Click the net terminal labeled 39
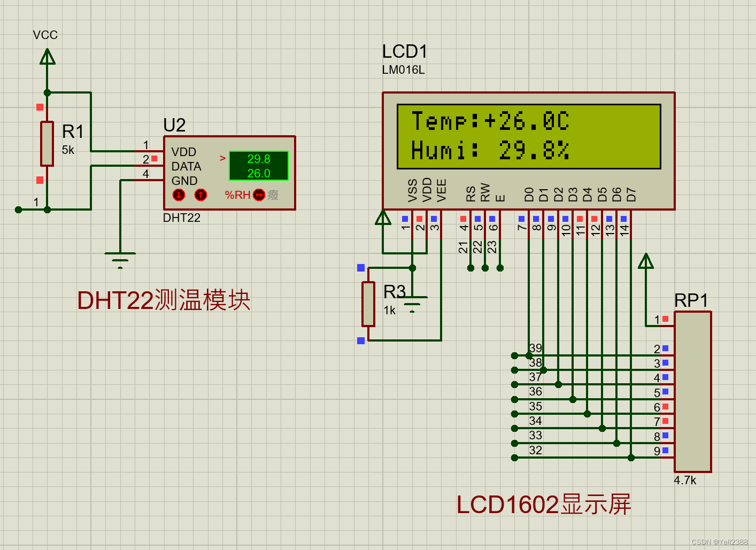This screenshot has width=756, height=550. pos(514,355)
